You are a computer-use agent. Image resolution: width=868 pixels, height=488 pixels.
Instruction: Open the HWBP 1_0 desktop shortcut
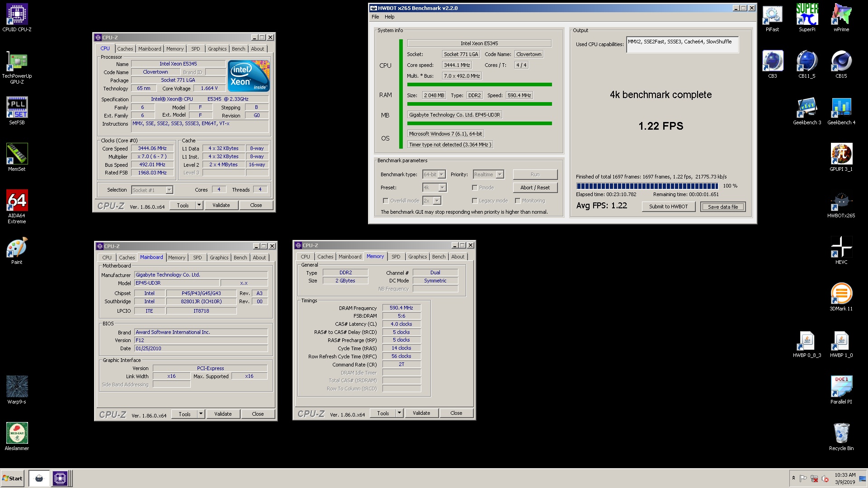pos(841,343)
